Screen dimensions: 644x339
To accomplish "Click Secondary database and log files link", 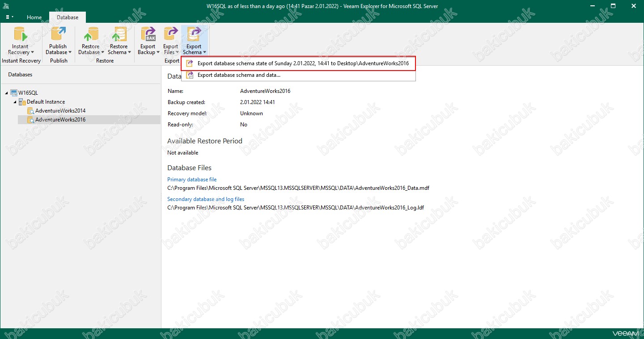I will [206, 199].
